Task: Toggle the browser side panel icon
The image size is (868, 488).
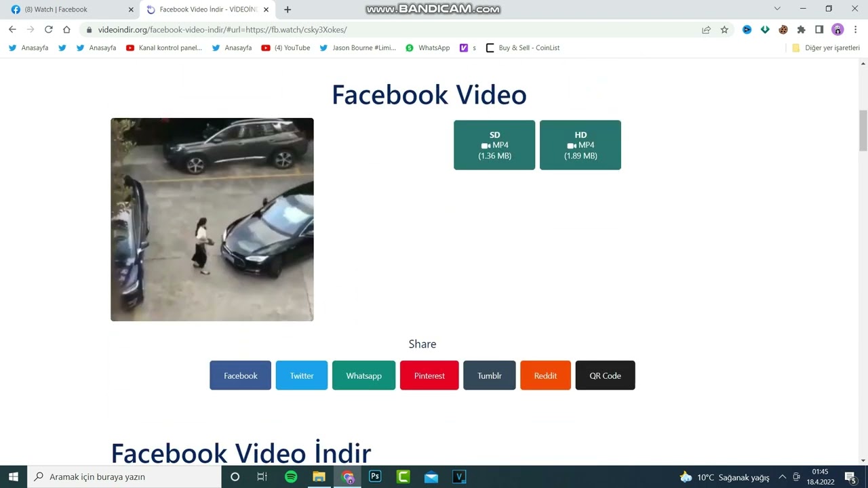Action: point(819,30)
